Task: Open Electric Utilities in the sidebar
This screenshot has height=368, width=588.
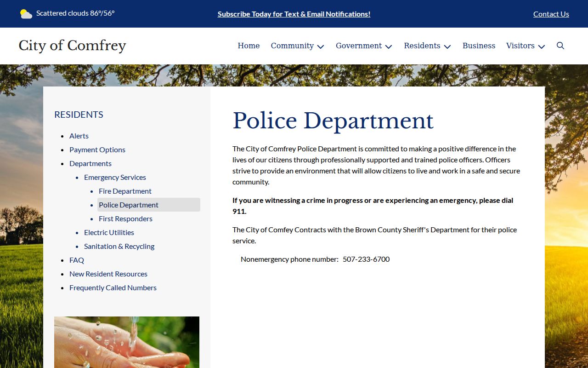Action: (x=109, y=232)
